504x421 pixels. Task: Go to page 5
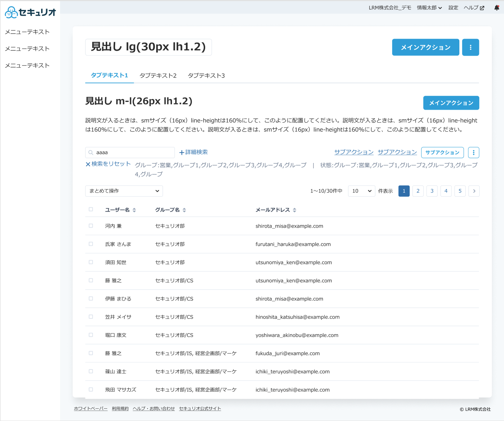point(460,191)
